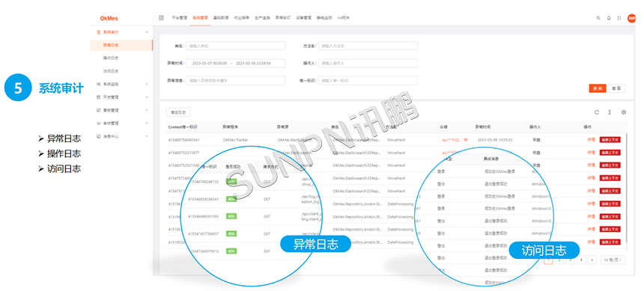Switch to the Iot网关 top tab
The height and width of the screenshot is (291, 644).
pos(344,18)
